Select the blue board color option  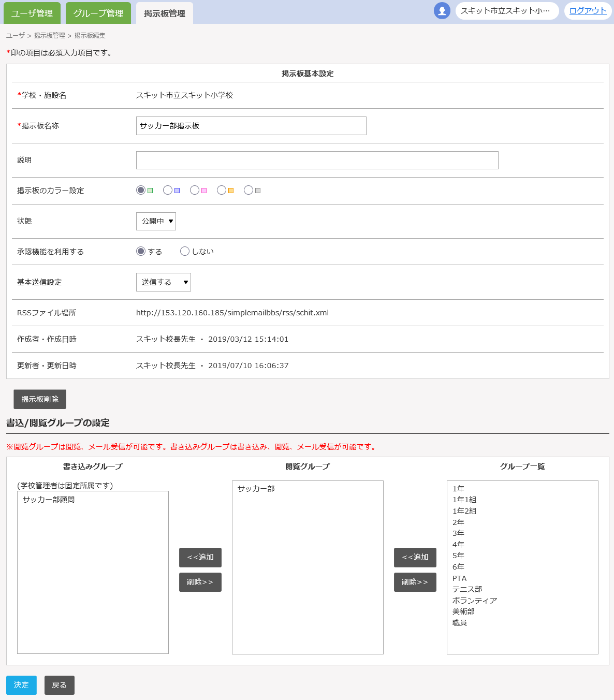point(168,190)
